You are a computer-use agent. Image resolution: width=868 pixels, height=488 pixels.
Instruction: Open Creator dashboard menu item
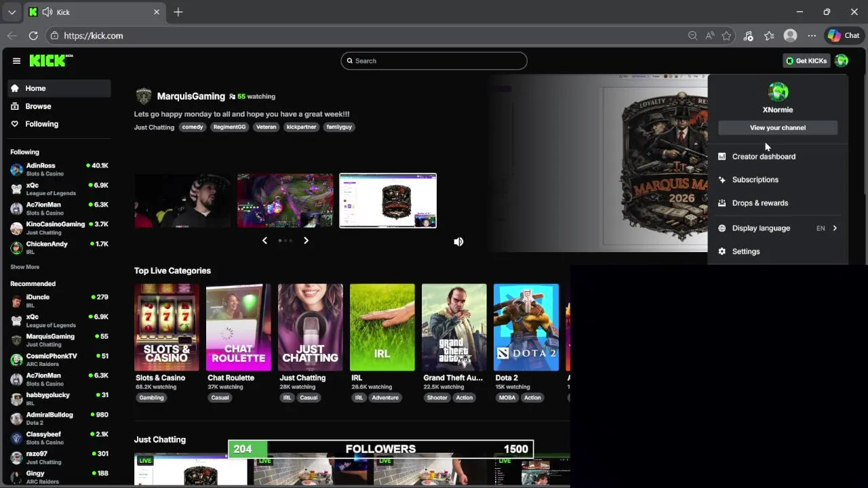point(778,157)
